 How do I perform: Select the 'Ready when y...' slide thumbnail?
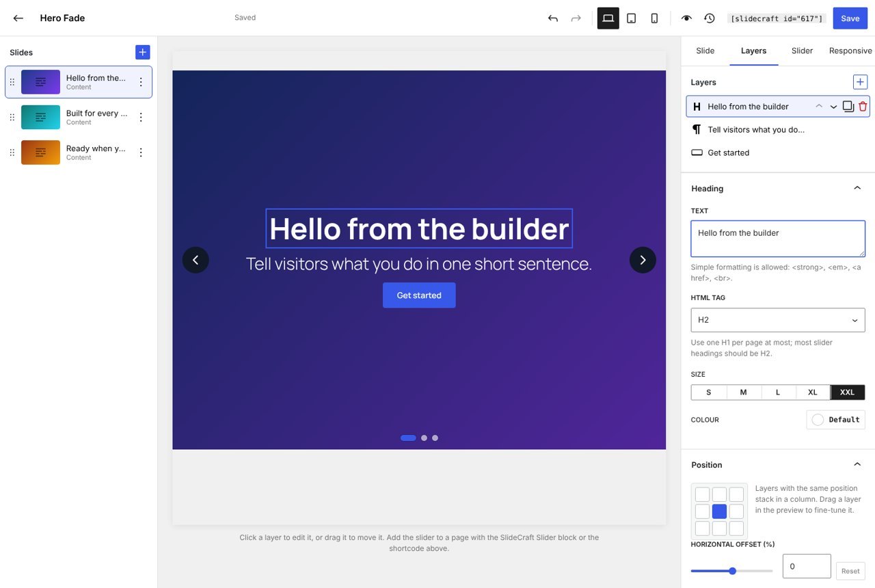click(40, 152)
